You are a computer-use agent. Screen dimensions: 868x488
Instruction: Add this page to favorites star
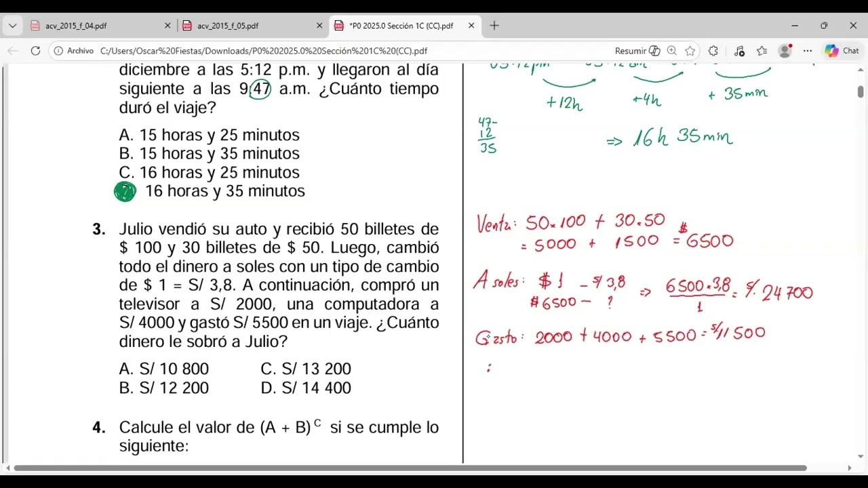[x=690, y=51]
